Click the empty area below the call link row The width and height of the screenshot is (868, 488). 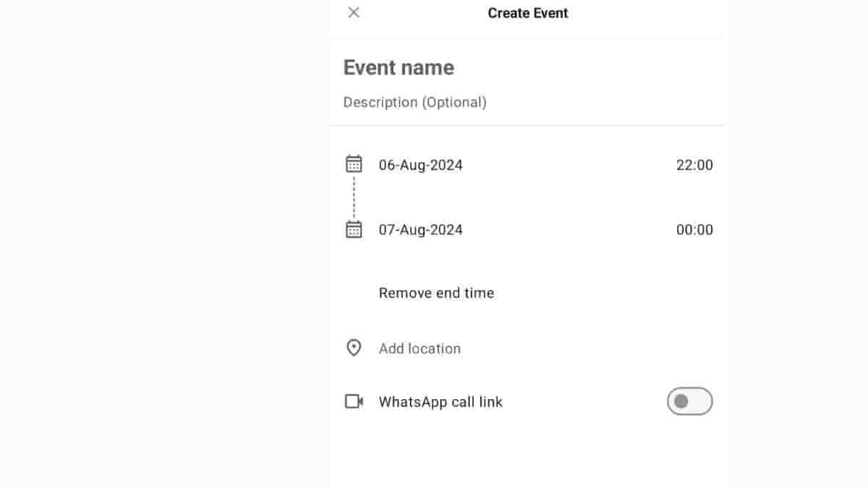coord(528,455)
